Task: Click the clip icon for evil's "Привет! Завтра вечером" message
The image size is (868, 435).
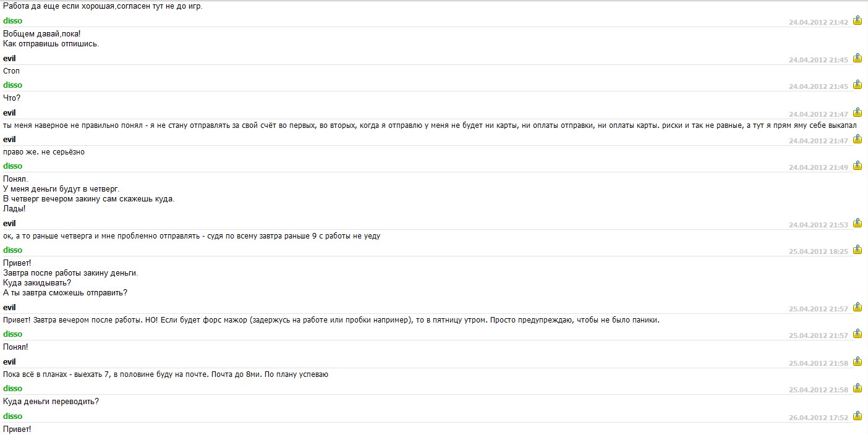Action: point(857,307)
